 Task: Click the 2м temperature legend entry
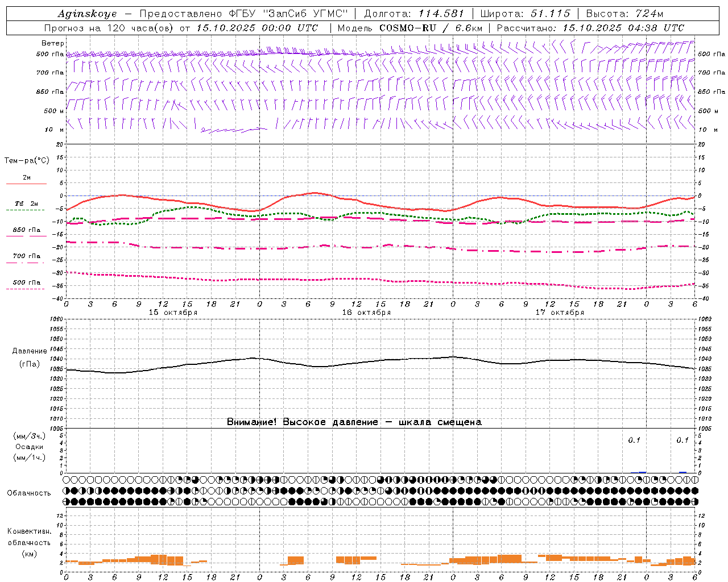pos(27,178)
